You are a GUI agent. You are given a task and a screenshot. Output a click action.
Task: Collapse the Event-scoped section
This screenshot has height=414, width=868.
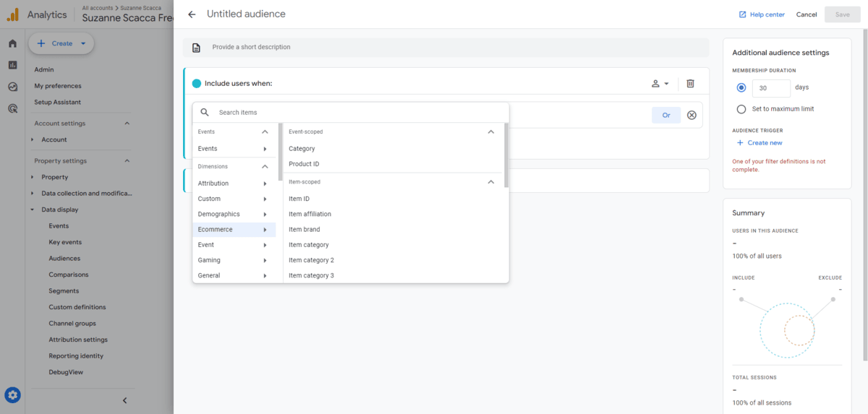(x=490, y=132)
